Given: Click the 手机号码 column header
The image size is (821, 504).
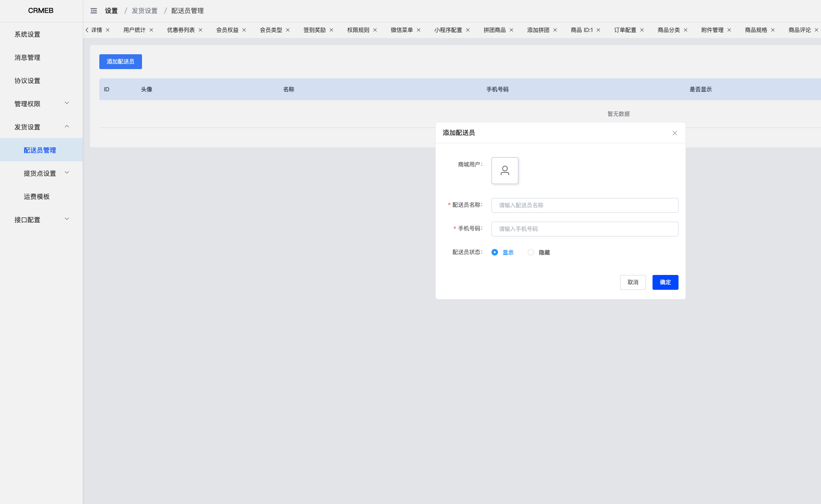Looking at the screenshot, I should (x=498, y=89).
